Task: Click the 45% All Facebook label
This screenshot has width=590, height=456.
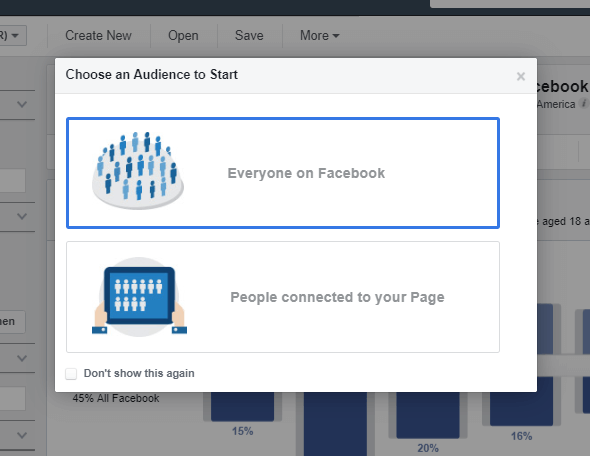Action: pyautogui.click(x=116, y=398)
